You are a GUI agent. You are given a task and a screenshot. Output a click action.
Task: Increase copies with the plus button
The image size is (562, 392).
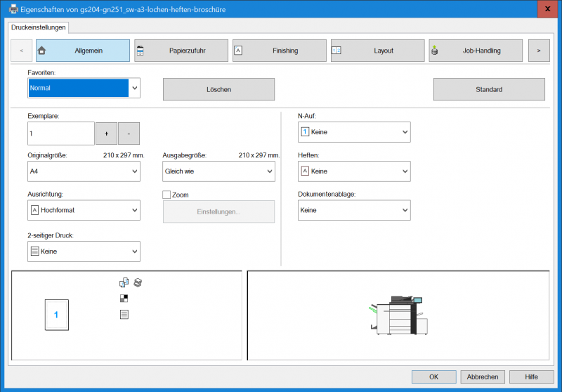pyautogui.click(x=106, y=133)
